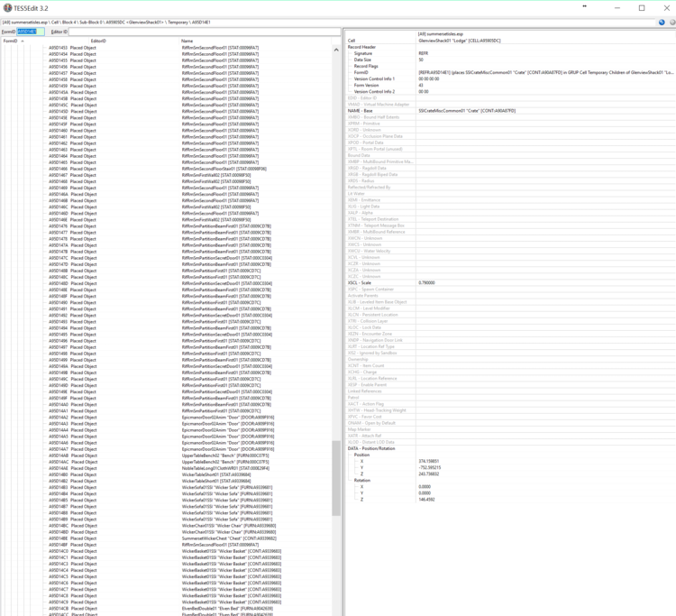The width and height of the screenshot is (676, 616).
Task: Collapse the DATA - Position/Rotation section
Action: click(x=371, y=448)
